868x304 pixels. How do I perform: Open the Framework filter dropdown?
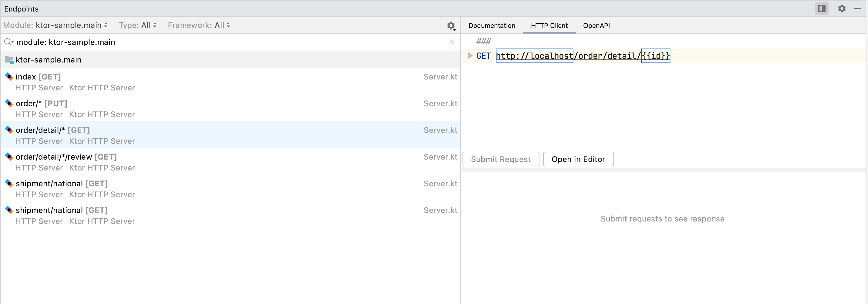(199, 25)
